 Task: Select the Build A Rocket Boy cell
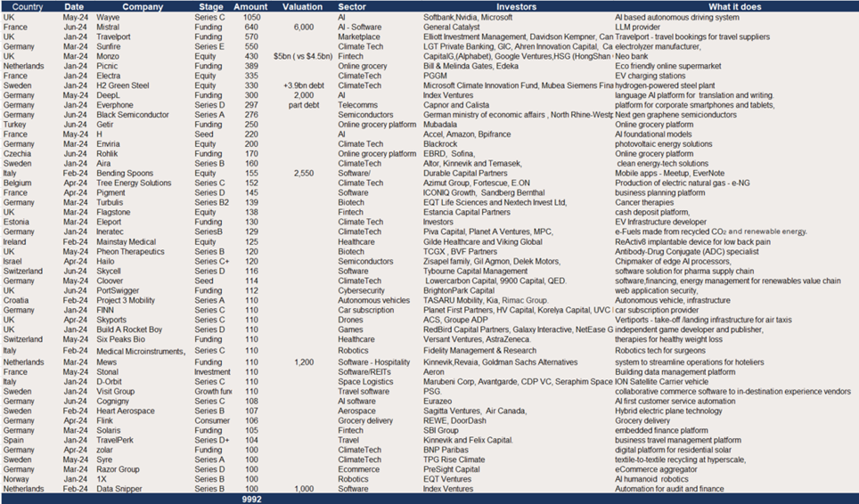tap(129, 330)
